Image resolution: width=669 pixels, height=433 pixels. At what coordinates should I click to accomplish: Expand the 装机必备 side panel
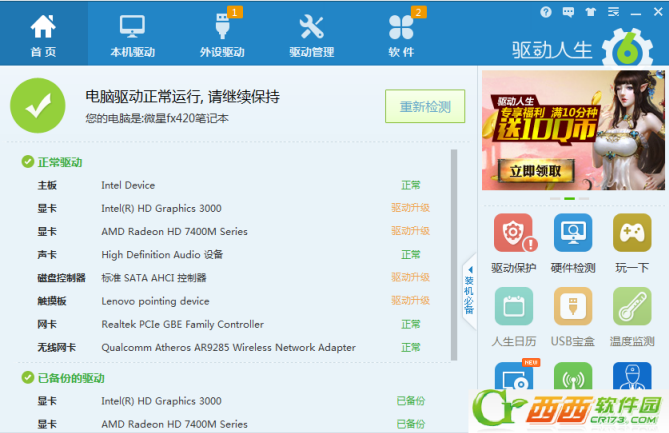click(x=469, y=292)
